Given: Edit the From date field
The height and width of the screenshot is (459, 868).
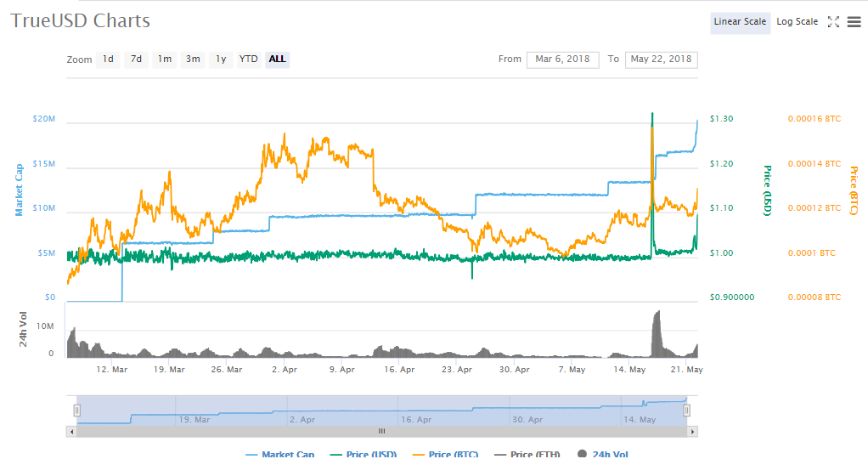Looking at the screenshot, I should 562,59.
